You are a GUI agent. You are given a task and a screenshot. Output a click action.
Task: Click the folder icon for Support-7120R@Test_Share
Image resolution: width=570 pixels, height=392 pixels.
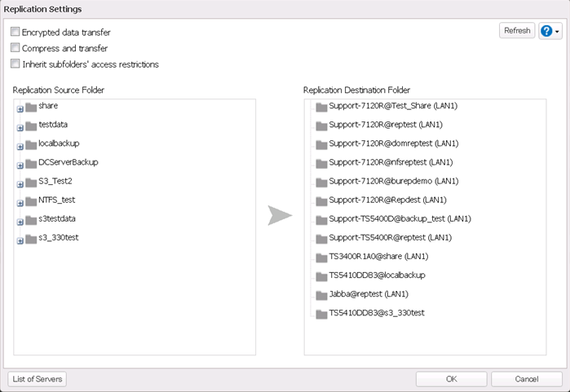[x=321, y=107]
